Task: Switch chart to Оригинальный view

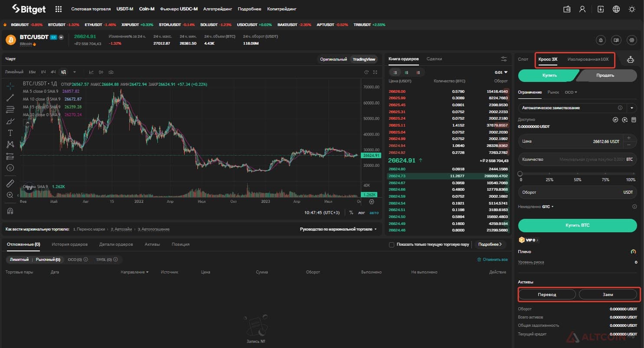Action: coord(333,59)
